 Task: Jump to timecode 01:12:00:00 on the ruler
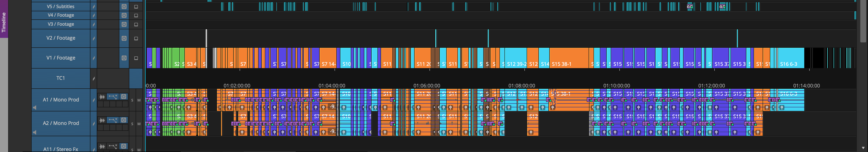pos(712,86)
